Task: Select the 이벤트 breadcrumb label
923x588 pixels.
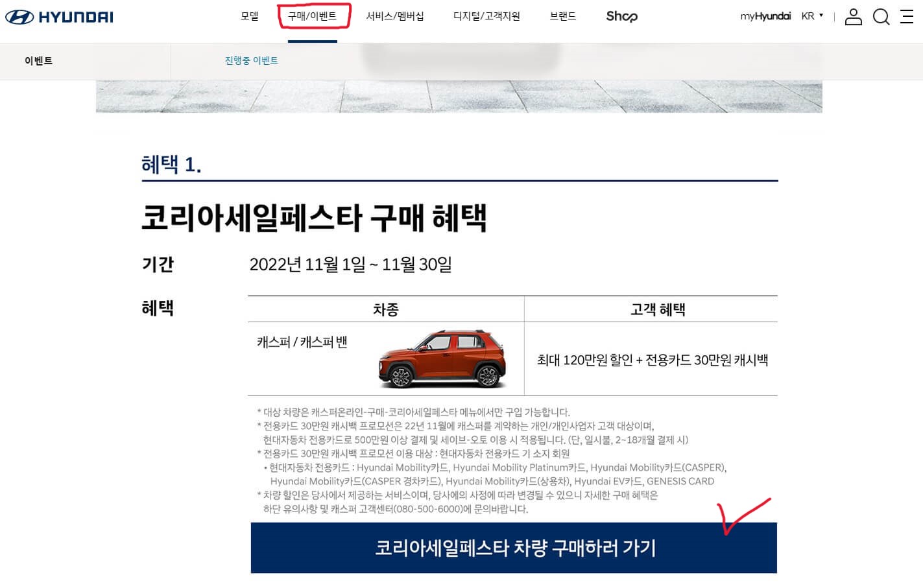Action: (38, 61)
